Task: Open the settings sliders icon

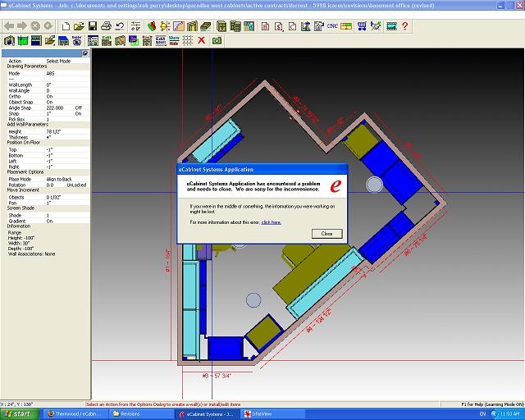Action: coord(135,26)
